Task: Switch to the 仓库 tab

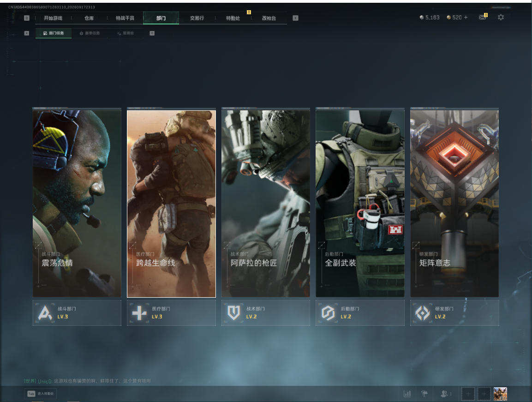Action: click(89, 18)
